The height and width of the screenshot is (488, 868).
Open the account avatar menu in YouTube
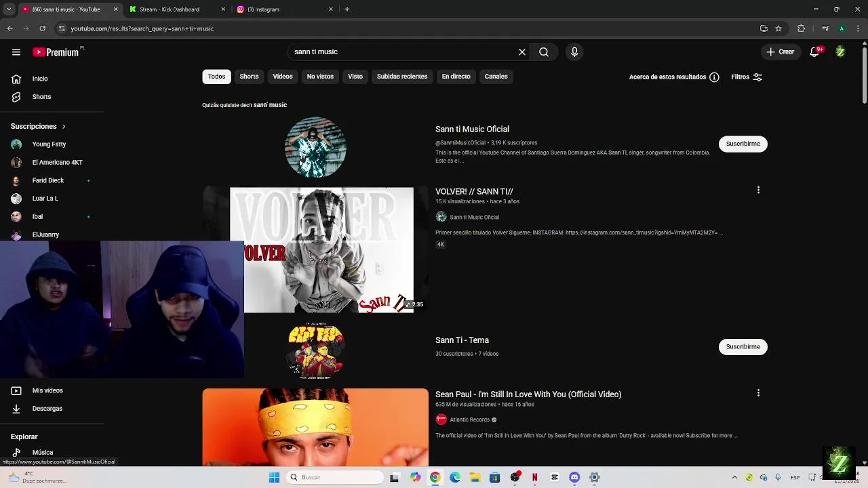click(840, 52)
